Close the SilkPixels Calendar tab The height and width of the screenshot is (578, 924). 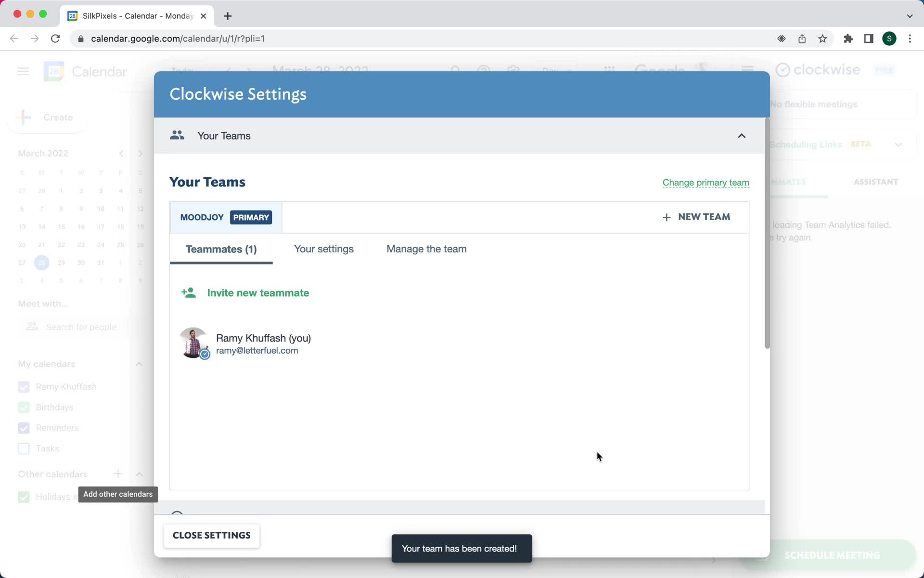tap(203, 16)
